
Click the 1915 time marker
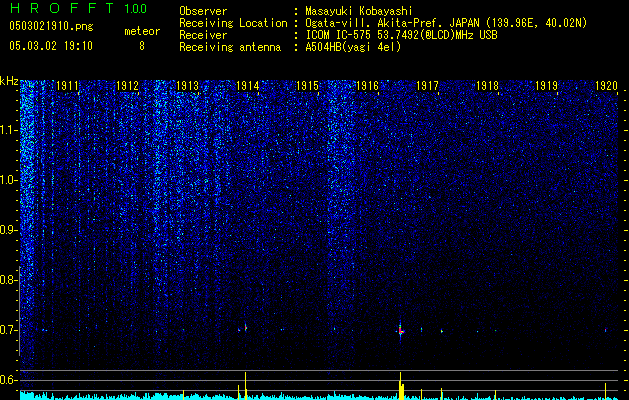pos(307,86)
